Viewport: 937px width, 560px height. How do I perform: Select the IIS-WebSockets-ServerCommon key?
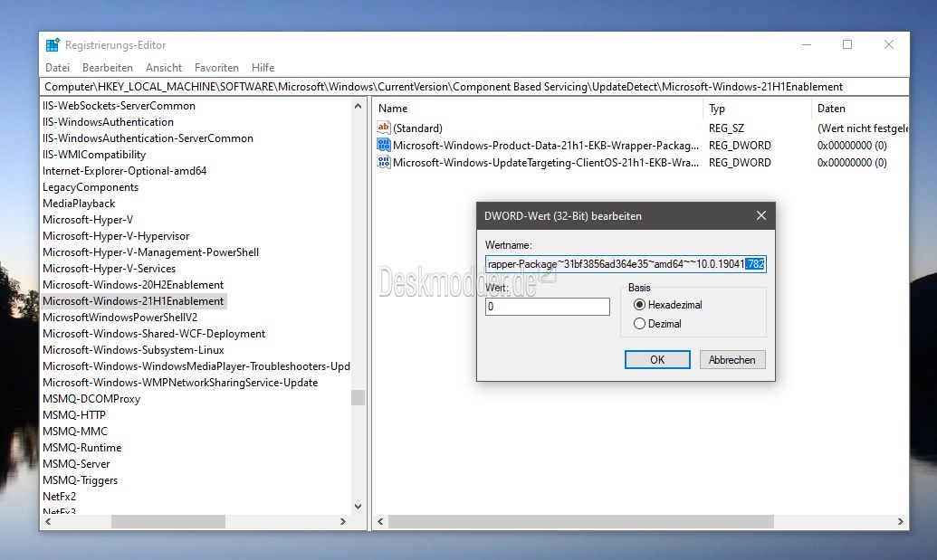[x=119, y=106]
